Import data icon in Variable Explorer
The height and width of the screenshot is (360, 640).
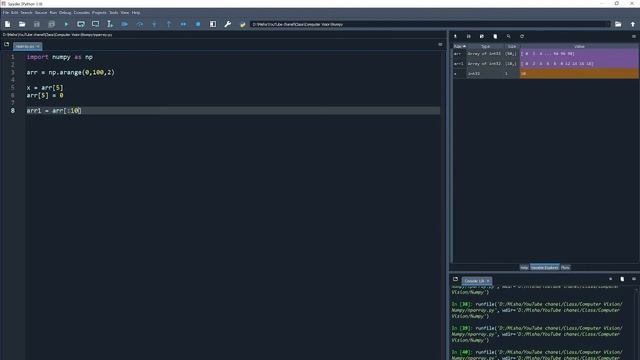[456, 36]
